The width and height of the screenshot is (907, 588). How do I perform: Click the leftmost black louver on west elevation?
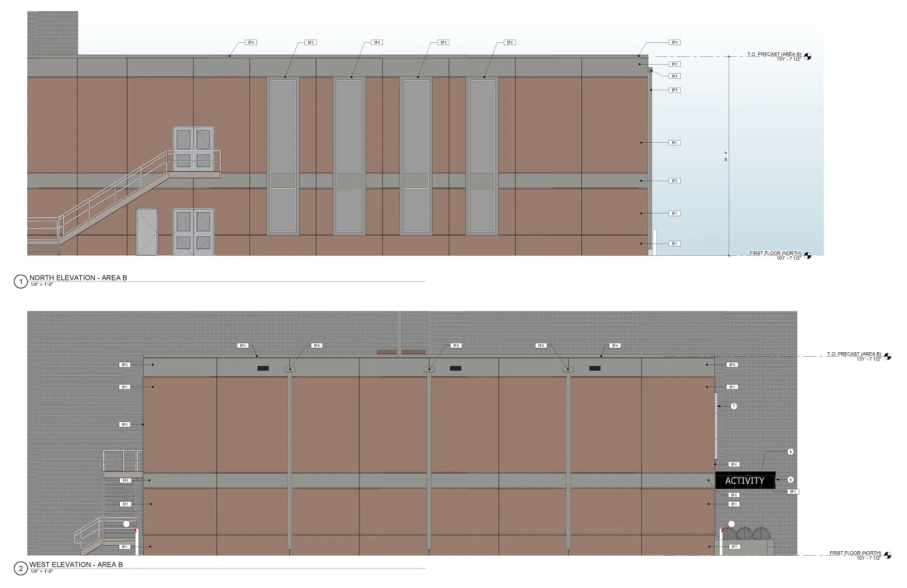point(263,368)
